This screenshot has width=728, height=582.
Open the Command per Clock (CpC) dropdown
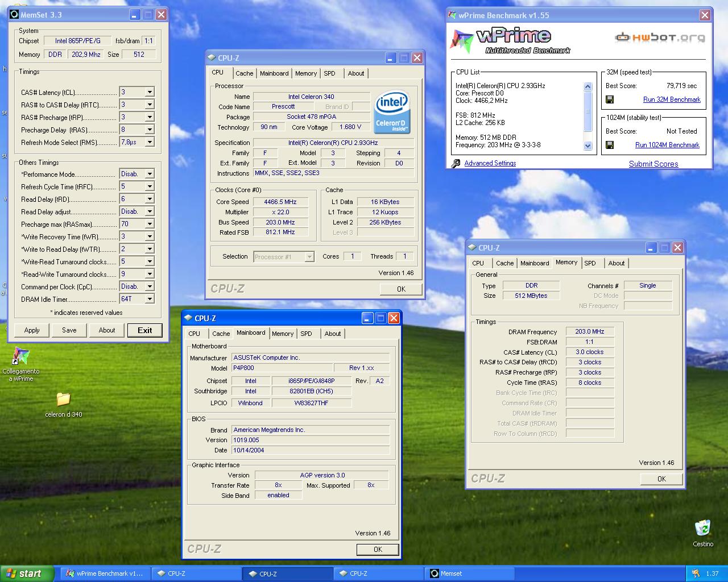150,286
